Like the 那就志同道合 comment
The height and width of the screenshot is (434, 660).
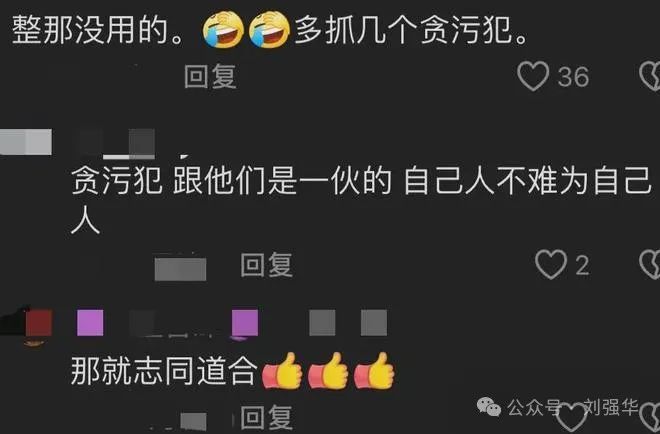point(571,417)
